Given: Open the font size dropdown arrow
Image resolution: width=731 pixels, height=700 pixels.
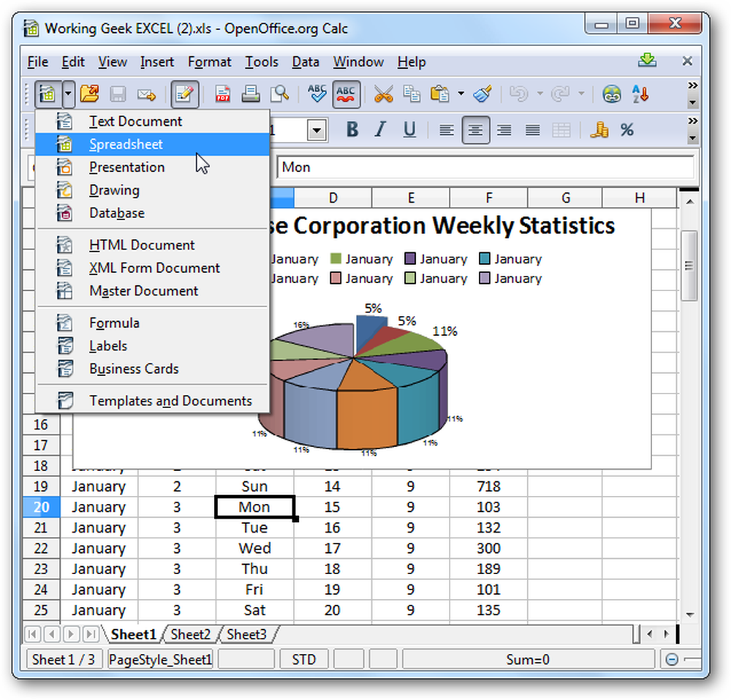Looking at the screenshot, I should pos(317,130).
